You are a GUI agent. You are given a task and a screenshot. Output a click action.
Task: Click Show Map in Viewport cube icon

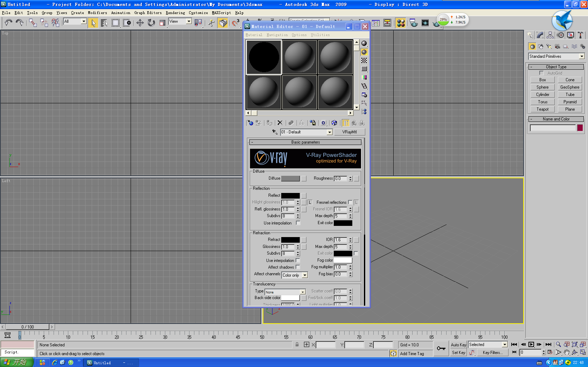tap(334, 123)
